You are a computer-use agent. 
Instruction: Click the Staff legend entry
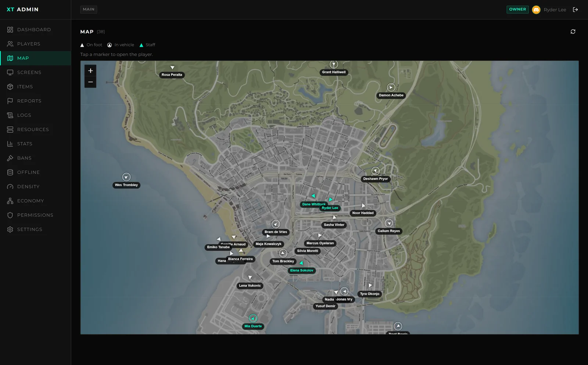pyautogui.click(x=147, y=45)
